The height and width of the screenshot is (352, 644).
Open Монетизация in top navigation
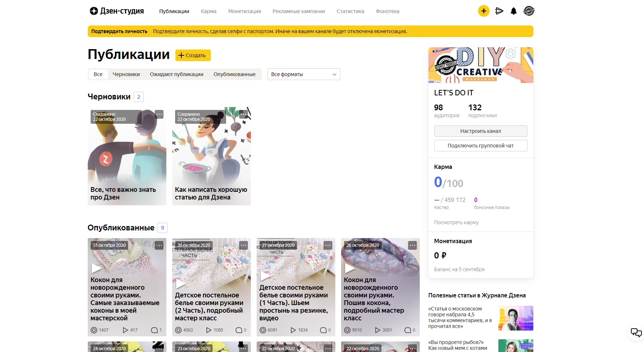(x=244, y=11)
